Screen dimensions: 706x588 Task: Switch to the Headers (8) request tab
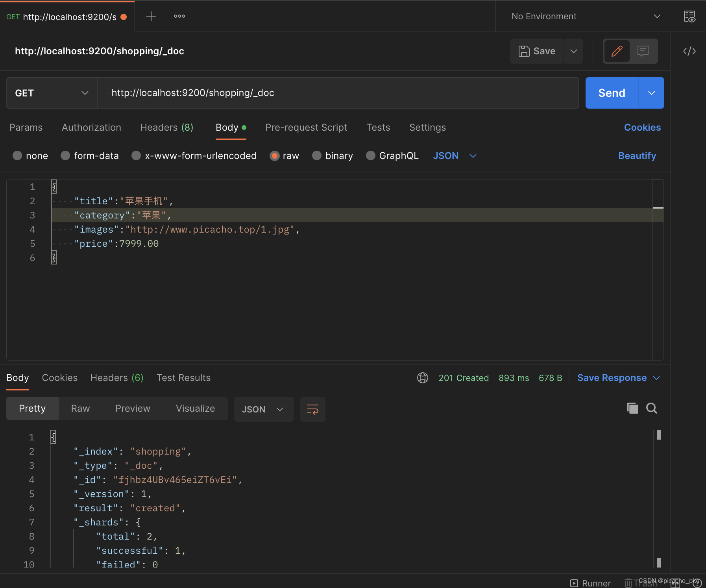pos(166,128)
